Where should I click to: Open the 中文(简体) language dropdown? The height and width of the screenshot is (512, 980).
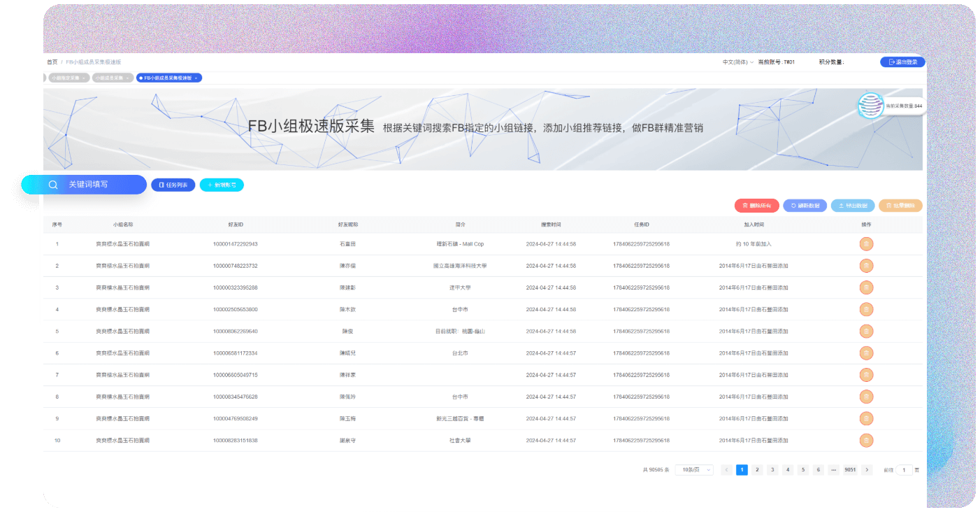[x=737, y=62]
